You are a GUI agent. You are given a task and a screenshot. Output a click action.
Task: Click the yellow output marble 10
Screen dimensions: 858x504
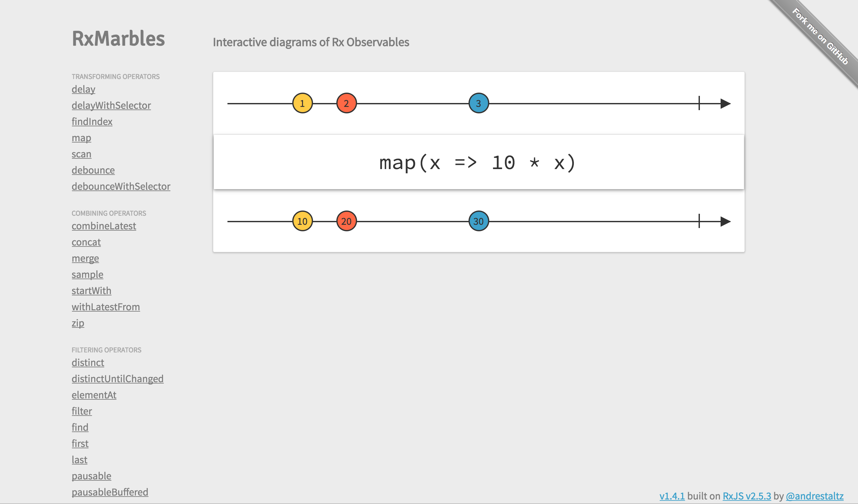tap(302, 221)
